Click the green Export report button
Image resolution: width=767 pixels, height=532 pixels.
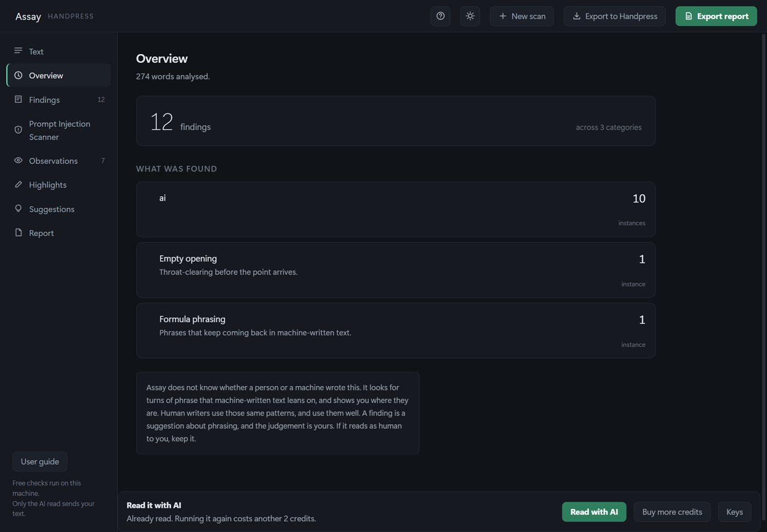tap(716, 16)
